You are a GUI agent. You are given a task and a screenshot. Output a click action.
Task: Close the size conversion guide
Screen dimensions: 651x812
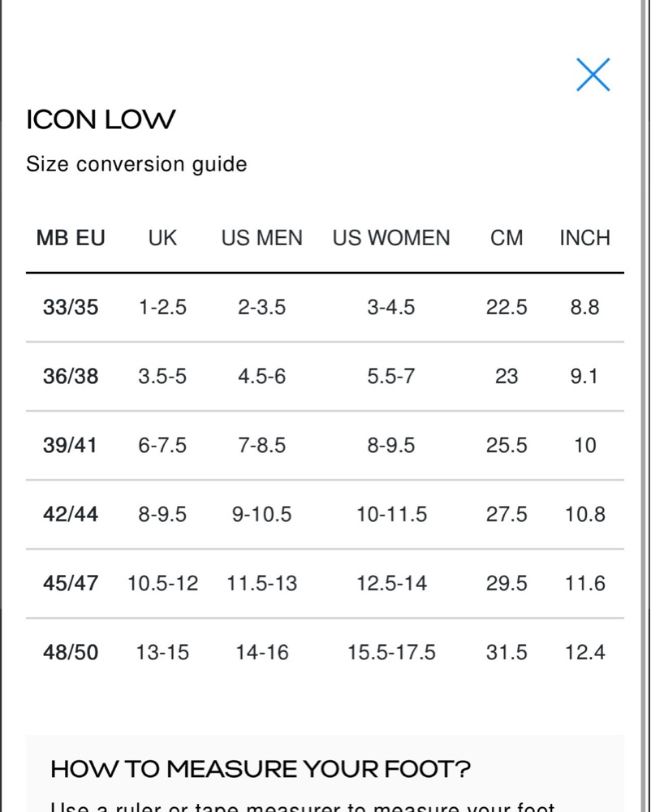click(593, 75)
